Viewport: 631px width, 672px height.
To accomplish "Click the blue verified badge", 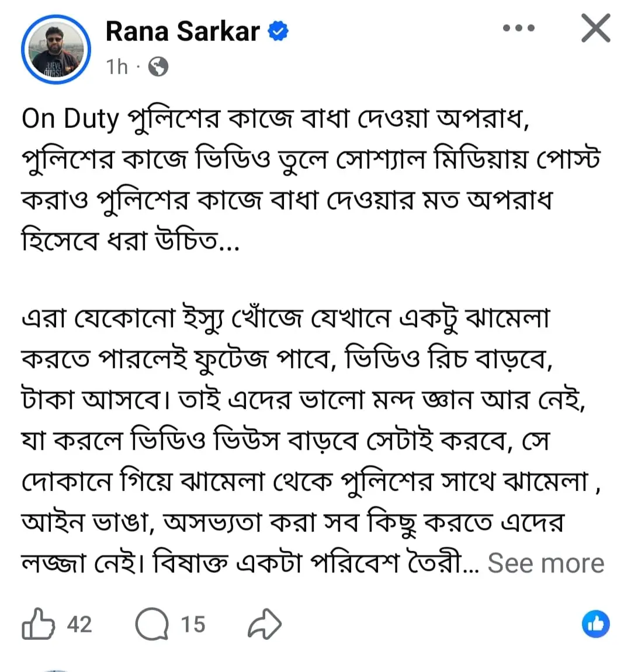I will 278,32.
